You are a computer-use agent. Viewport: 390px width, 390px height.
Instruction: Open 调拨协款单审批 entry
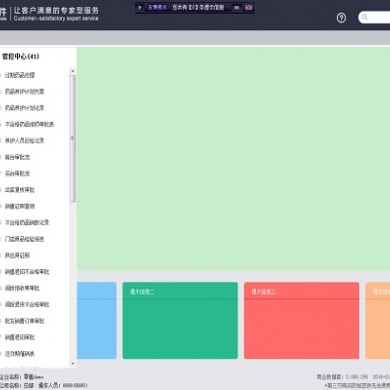pos(22,288)
